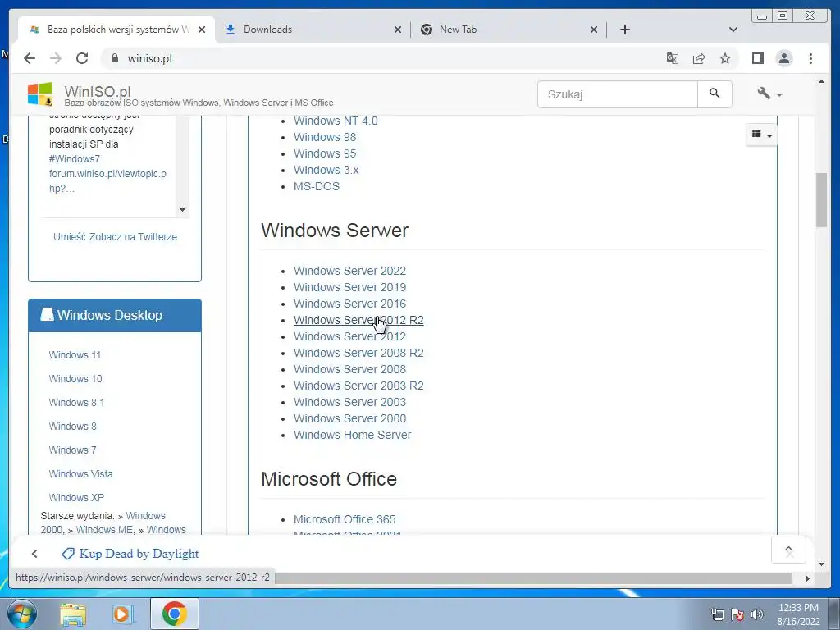Open Chrome tab search chevron
840x630 pixels.
pos(733,30)
